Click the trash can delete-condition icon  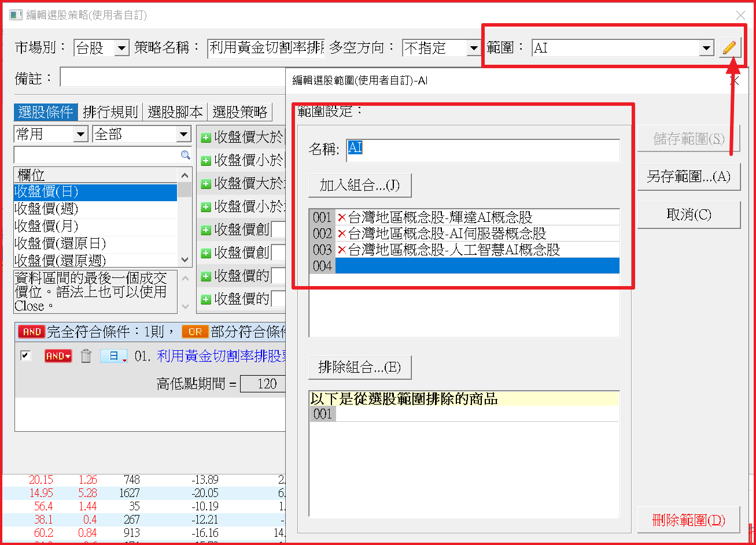tap(86, 356)
